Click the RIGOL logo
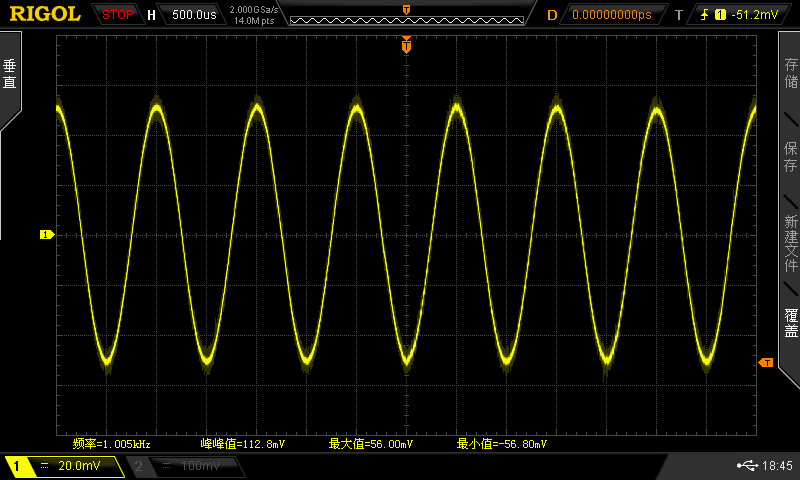 coord(45,14)
